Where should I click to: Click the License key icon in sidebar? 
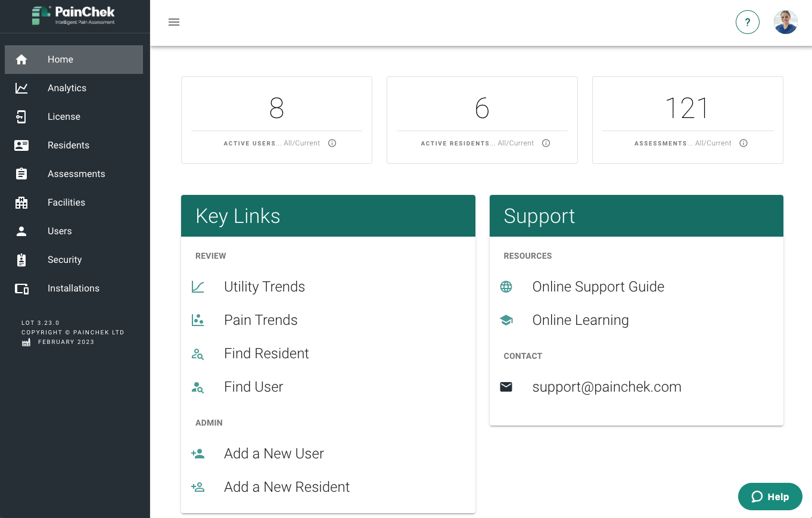(21, 117)
